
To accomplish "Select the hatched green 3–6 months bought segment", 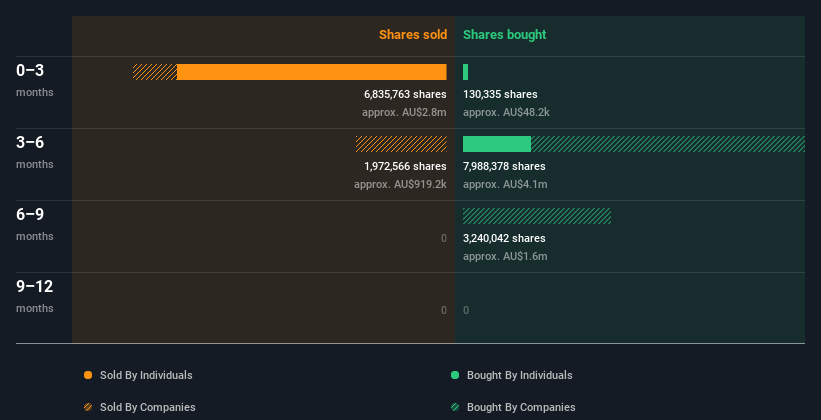I will tap(668, 144).
